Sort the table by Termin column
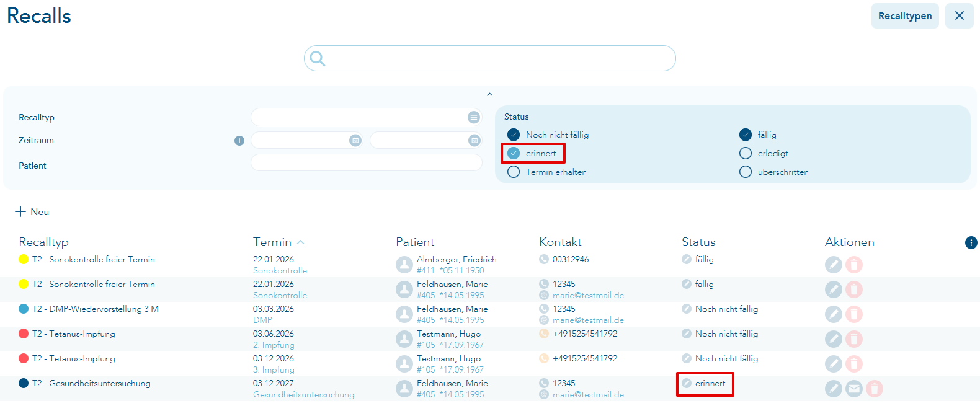 pyautogui.click(x=272, y=242)
